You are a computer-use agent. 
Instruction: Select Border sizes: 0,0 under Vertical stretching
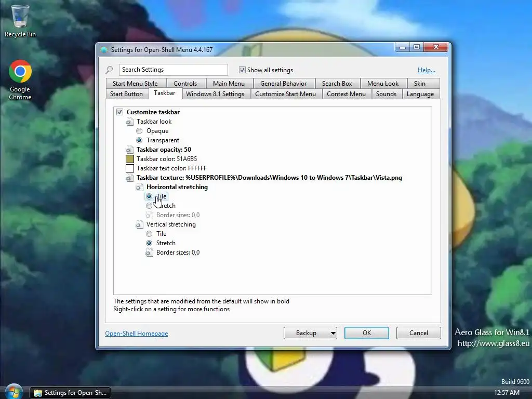(x=178, y=253)
